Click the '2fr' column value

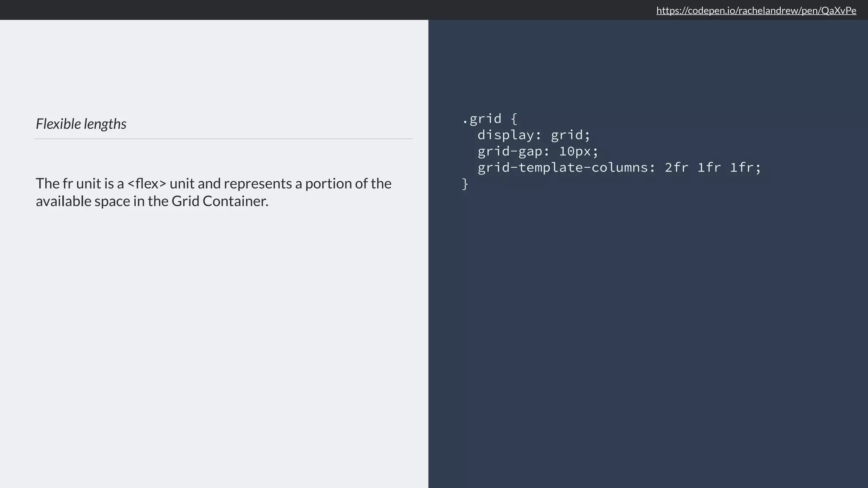676,168
